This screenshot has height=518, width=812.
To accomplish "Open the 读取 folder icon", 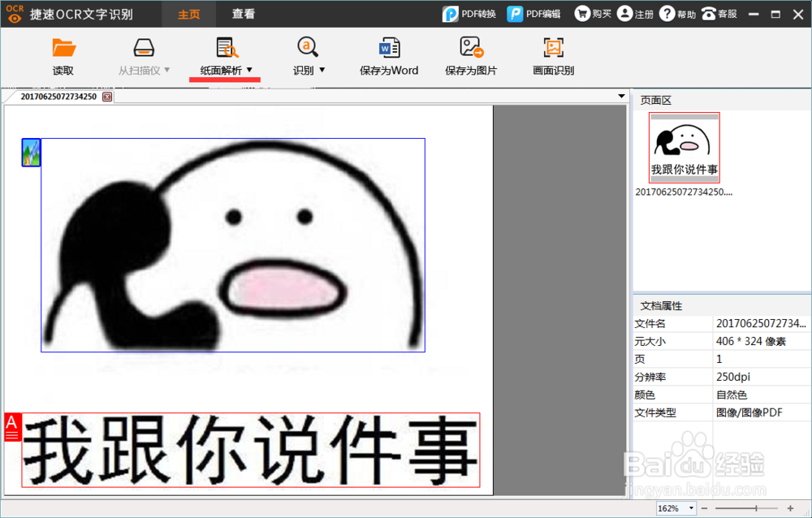I will [63, 48].
